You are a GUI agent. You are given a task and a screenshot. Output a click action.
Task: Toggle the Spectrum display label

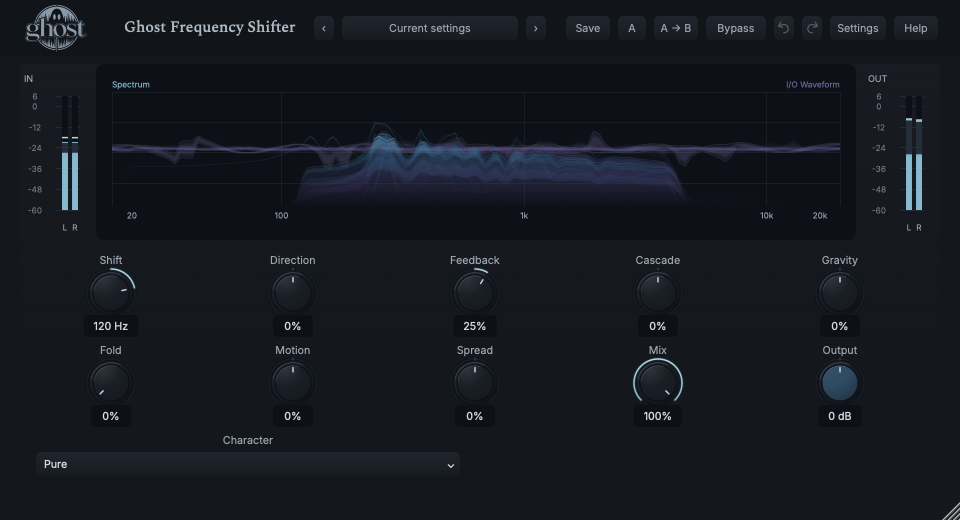(130, 85)
